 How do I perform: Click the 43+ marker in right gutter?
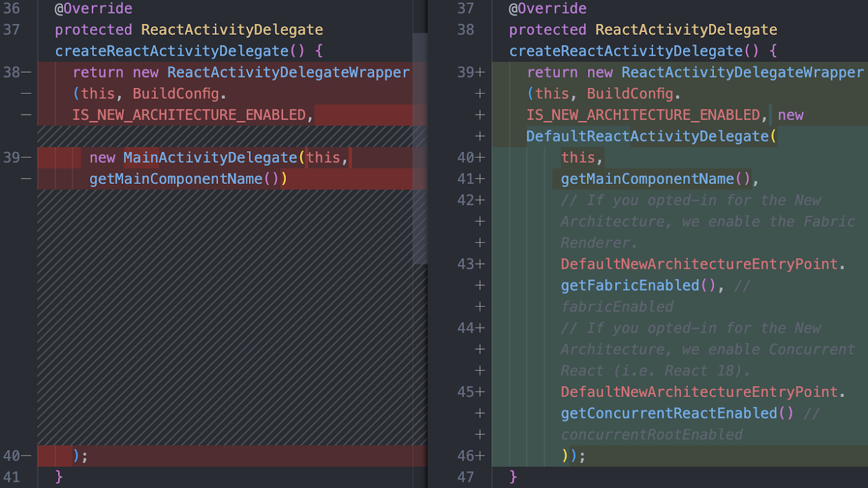coord(470,264)
